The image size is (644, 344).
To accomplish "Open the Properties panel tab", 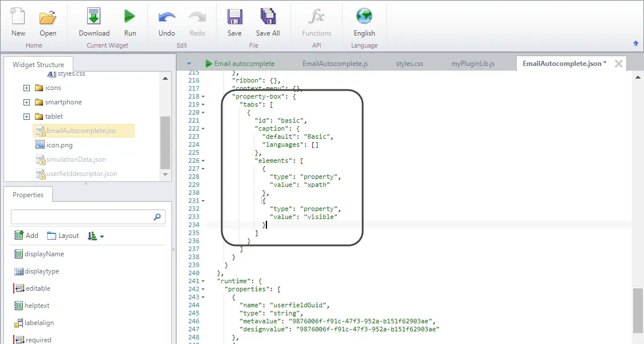I will point(28,195).
